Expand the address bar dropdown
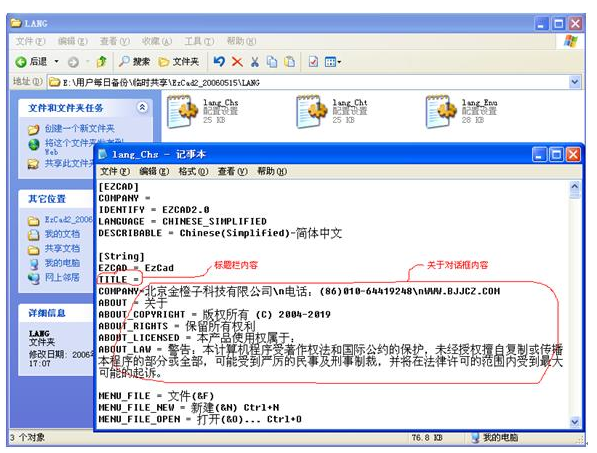This screenshot has width=597, height=453. (575, 82)
